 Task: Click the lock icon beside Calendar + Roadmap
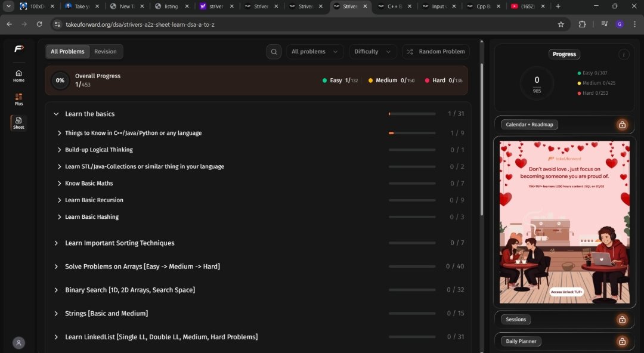[x=622, y=125]
